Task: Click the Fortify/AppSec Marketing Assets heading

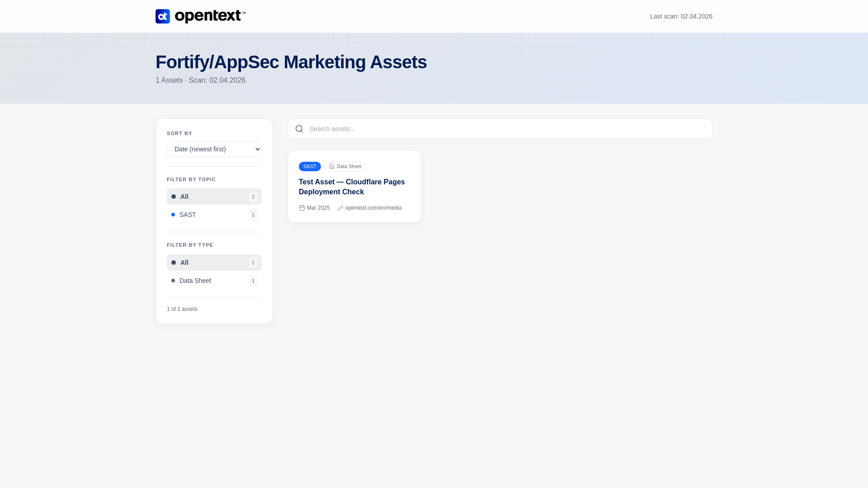Action: pyautogui.click(x=291, y=62)
